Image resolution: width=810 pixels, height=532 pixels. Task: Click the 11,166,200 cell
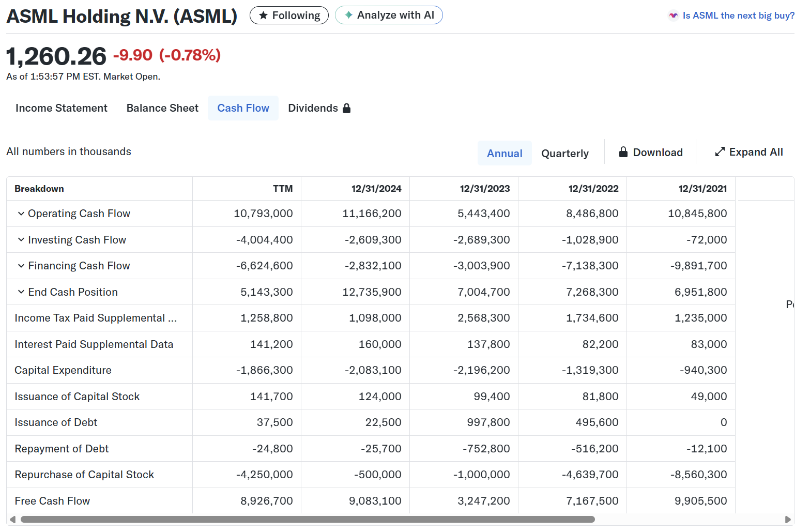(372, 214)
